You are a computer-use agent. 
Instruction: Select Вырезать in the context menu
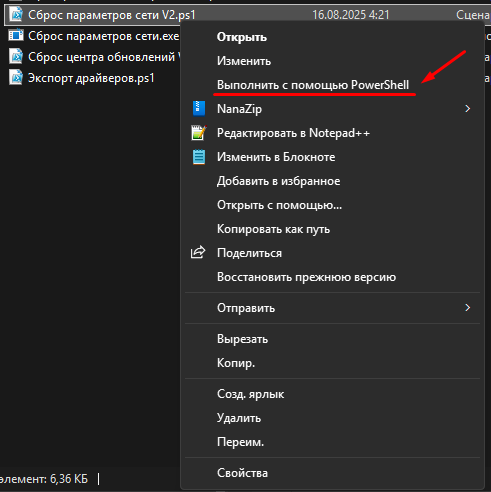[242, 339]
